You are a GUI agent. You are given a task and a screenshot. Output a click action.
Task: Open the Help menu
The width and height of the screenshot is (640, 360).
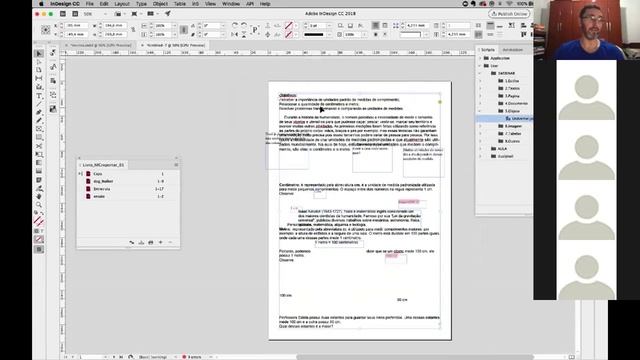pyautogui.click(x=265, y=4)
